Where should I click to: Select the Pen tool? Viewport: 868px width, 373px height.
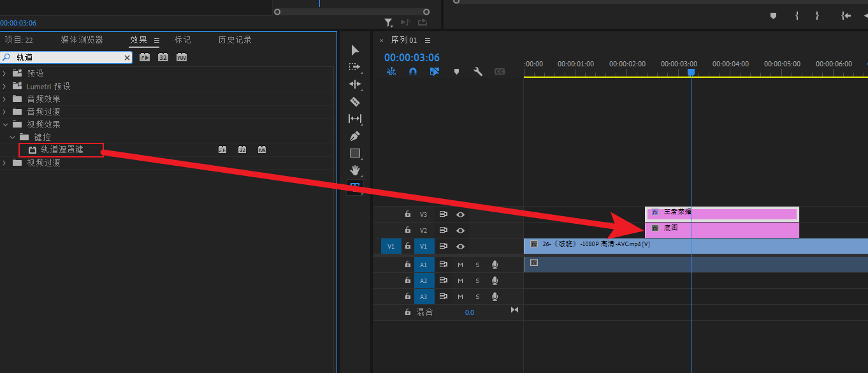355,136
